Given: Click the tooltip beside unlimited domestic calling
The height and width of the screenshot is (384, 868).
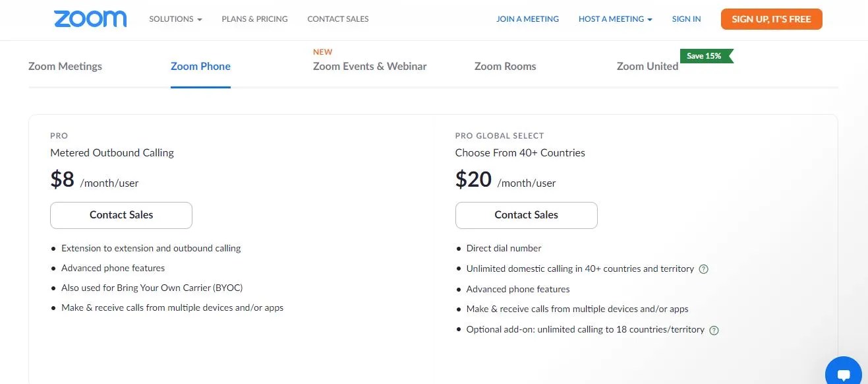Looking at the screenshot, I should pyautogui.click(x=703, y=269).
